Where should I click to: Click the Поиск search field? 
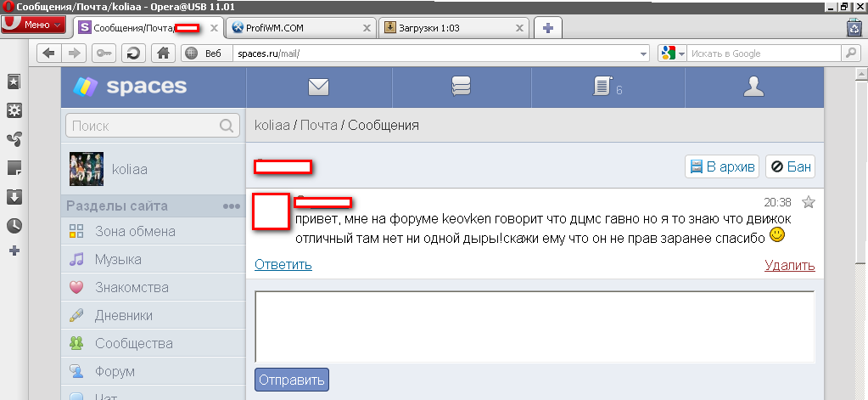pos(153,126)
